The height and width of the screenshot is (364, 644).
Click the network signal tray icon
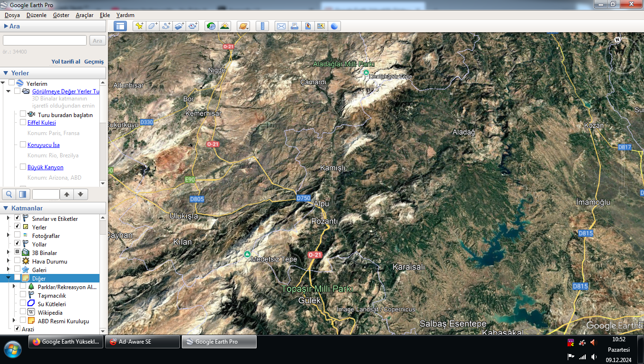click(x=582, y=357)
